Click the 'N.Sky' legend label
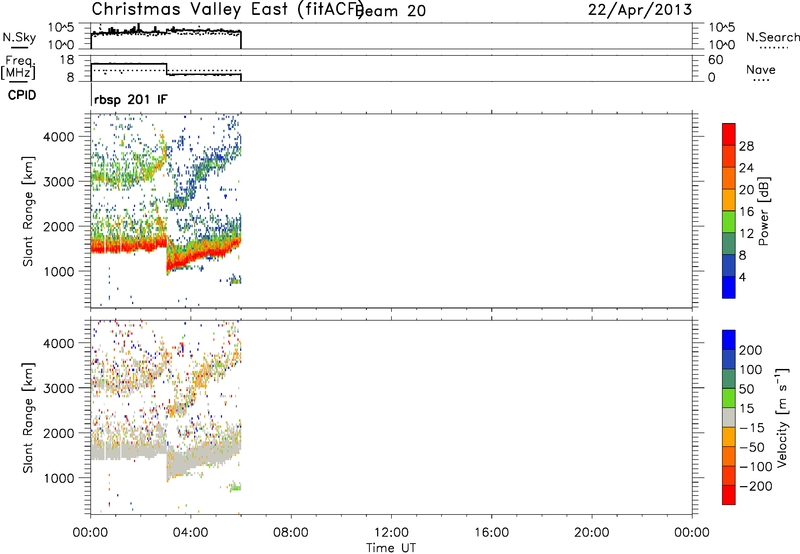Screen dimensions: 800x554 19,37
